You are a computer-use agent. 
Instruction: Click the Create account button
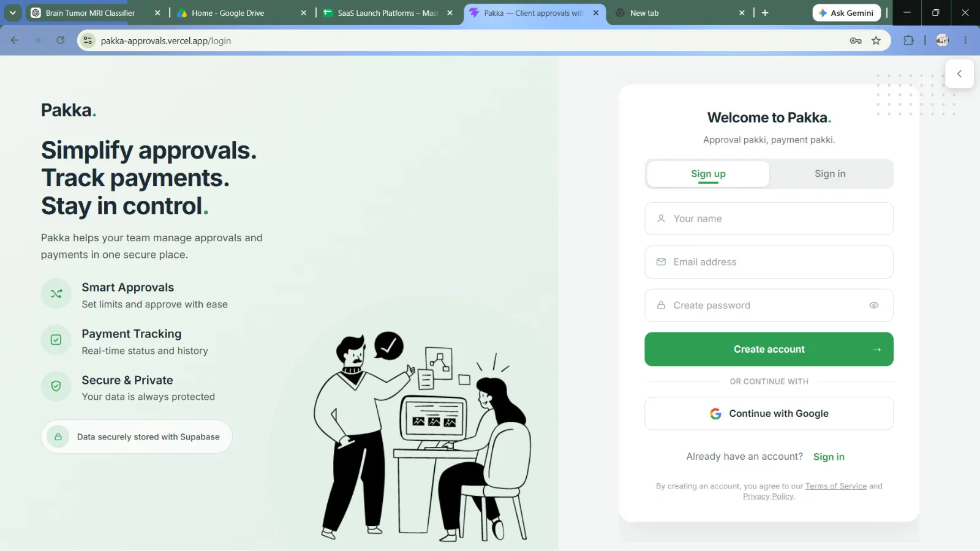coord(769,349)
